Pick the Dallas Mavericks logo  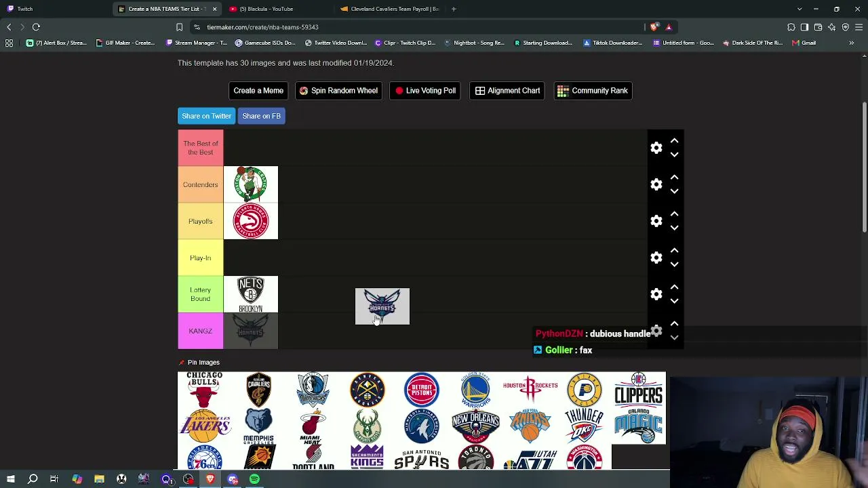point(313,390)
